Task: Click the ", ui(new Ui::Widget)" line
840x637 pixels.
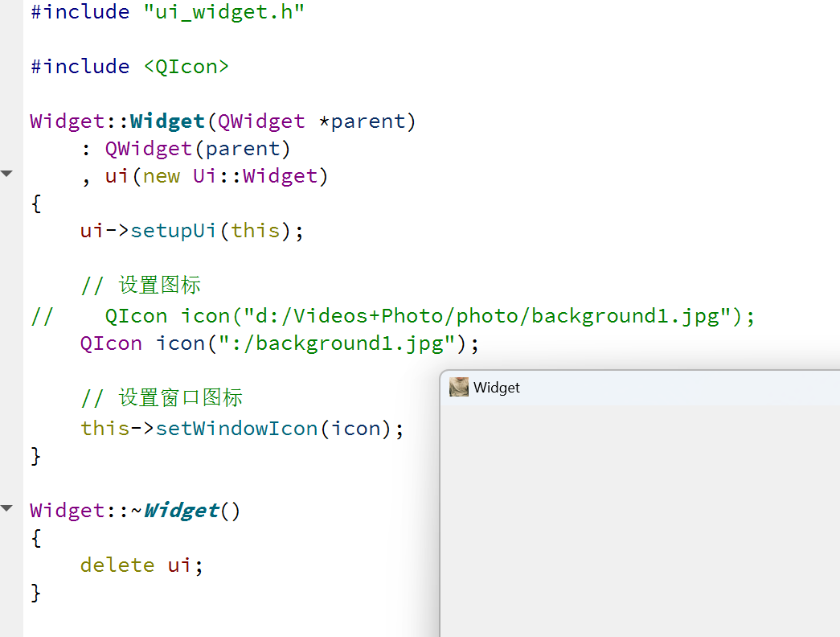Action: pos(205,176)
